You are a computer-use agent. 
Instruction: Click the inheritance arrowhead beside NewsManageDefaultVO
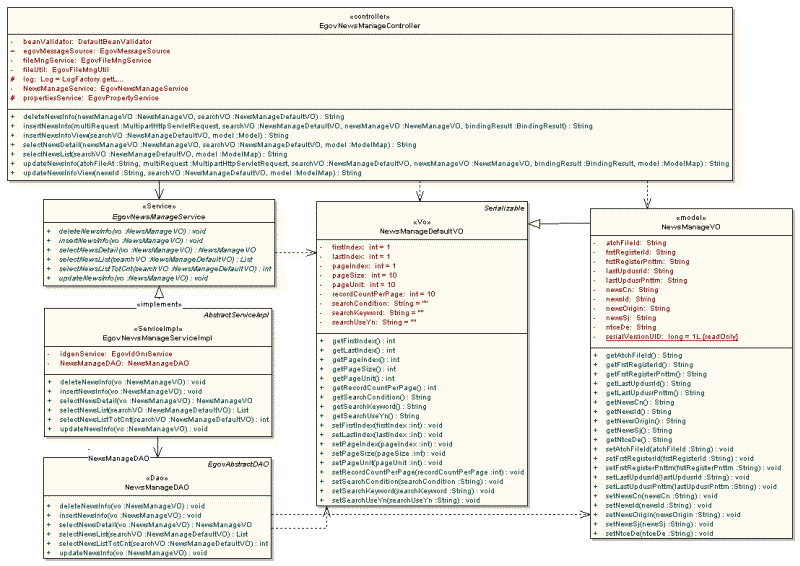coord(534,224)
